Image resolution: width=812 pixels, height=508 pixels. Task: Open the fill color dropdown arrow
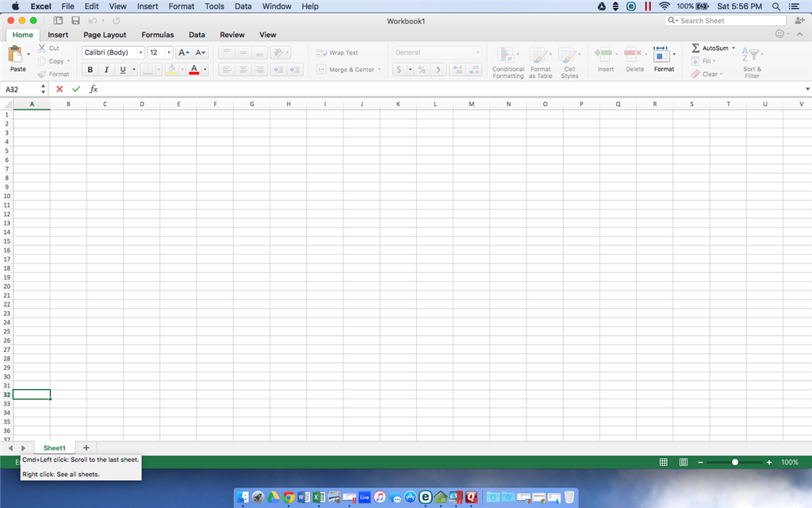182,70
